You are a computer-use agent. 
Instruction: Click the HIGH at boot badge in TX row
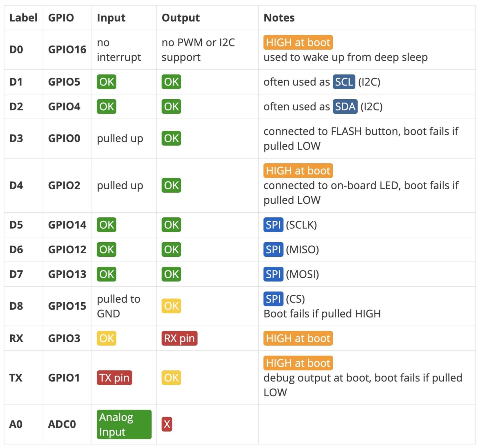(298, 363)
